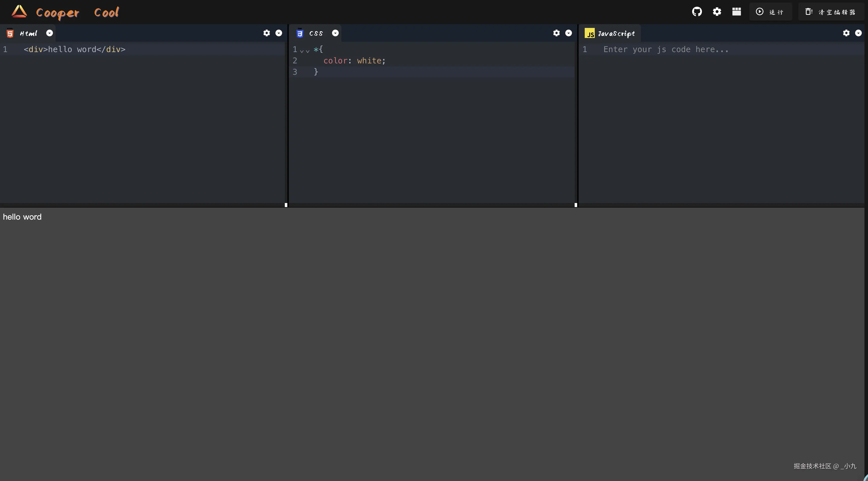Open JavaScript panel settings gear
Viewport: 868px width, 481px height.
click(846, 33)
